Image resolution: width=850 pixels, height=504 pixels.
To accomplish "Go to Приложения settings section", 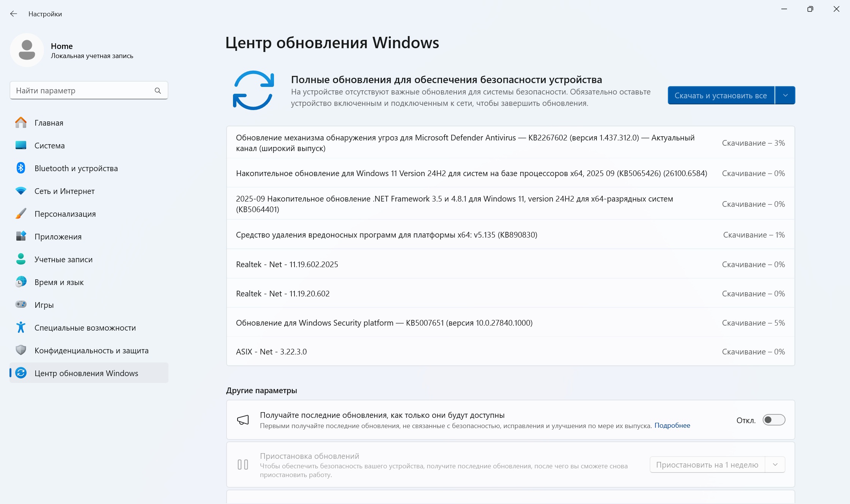I will 58,236.
